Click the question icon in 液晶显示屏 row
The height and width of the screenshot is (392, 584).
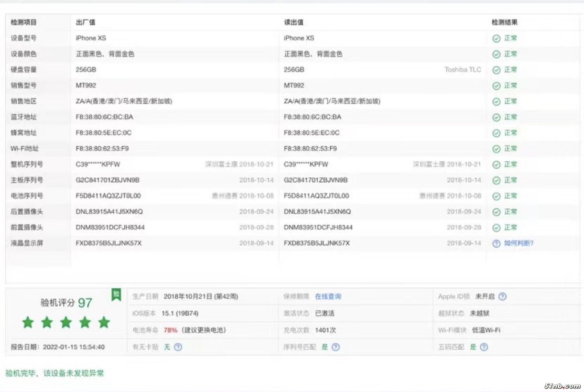pos(496,243)
